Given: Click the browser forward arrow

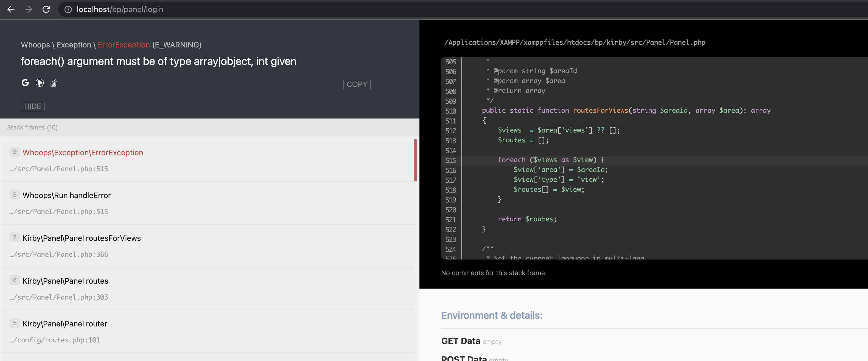Looking at the screenshot, I should point(29,9).
